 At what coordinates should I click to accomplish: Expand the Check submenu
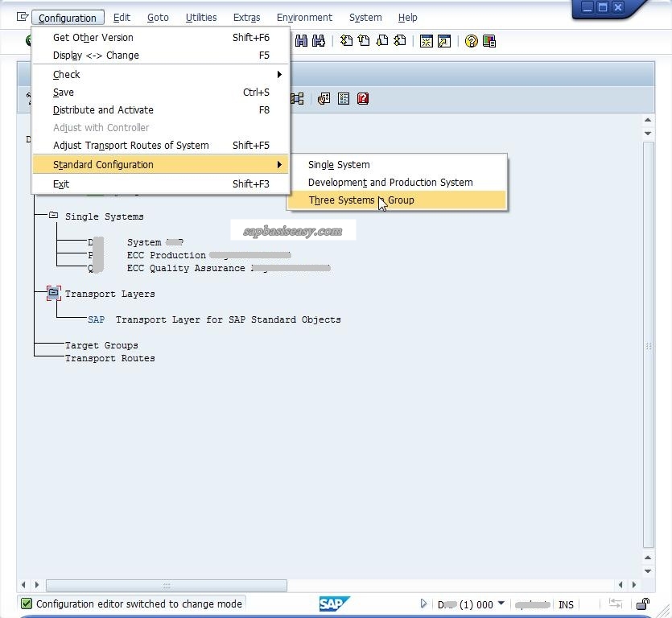tap(161, 74)
